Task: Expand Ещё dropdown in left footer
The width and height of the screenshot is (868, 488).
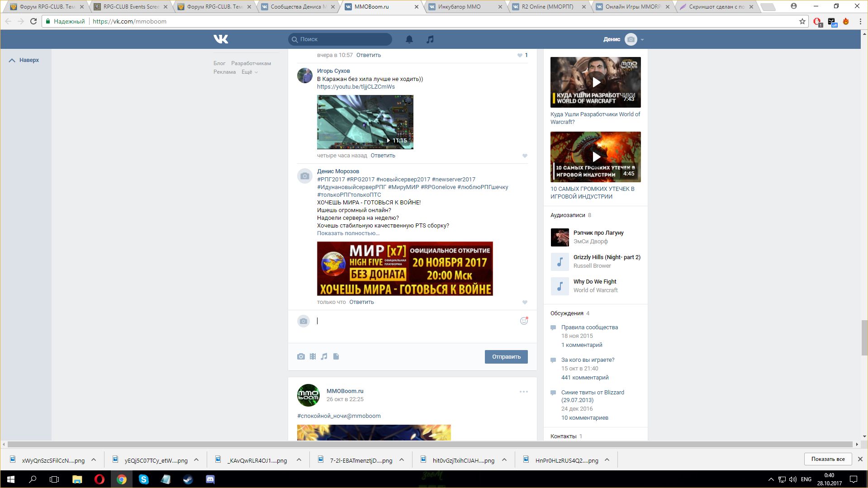Action: (x=250, y=72)
